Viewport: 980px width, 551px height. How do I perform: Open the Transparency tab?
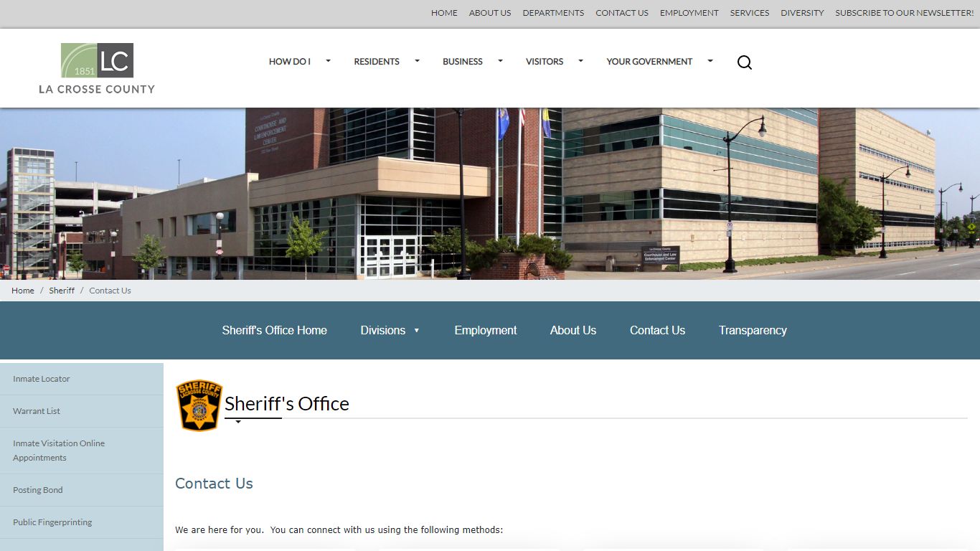753,331
